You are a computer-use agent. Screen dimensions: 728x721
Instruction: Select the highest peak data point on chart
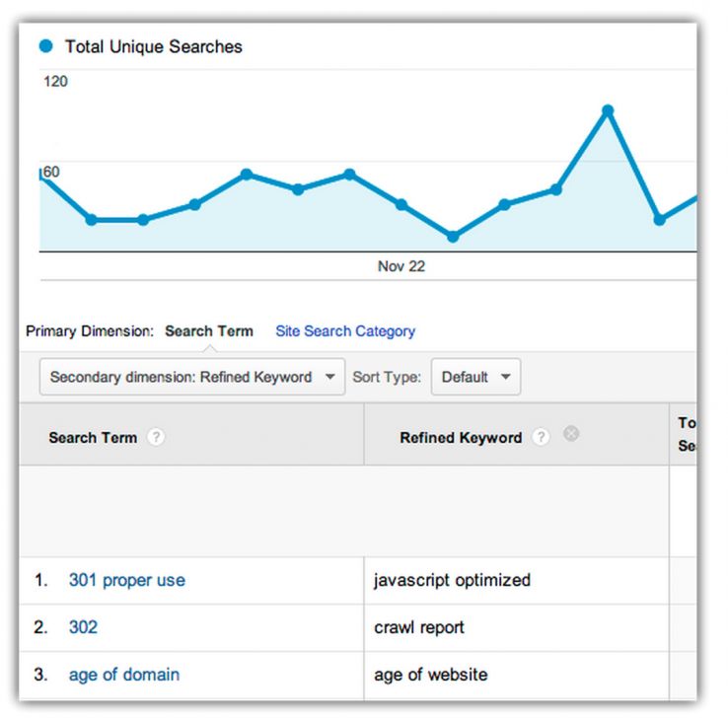click(x=608, y=110)
